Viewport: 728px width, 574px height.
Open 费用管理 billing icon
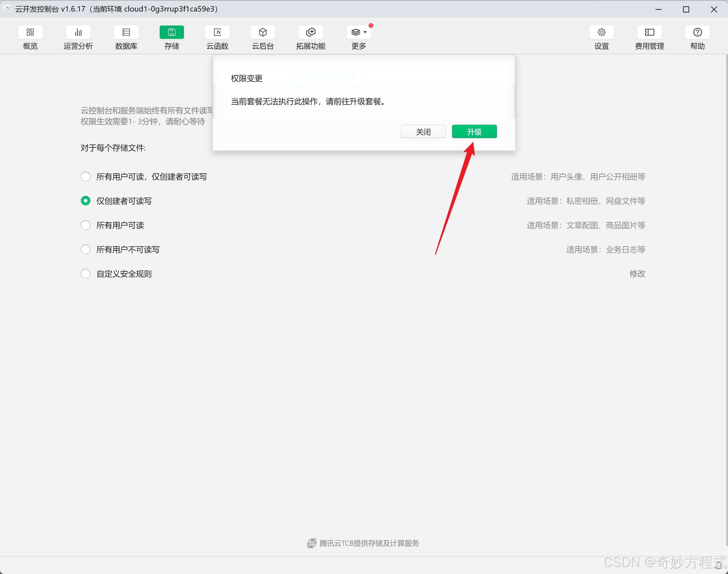649,32
